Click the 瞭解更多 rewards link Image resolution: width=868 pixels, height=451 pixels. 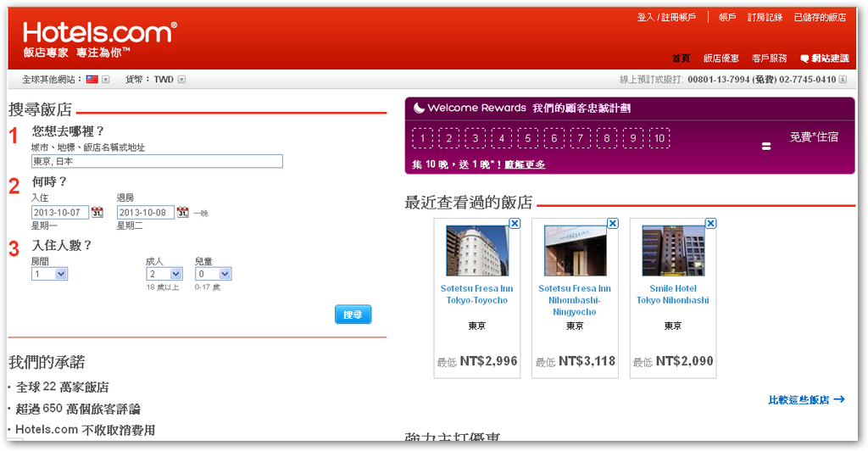pyautogui.click(x=525, y=164)
